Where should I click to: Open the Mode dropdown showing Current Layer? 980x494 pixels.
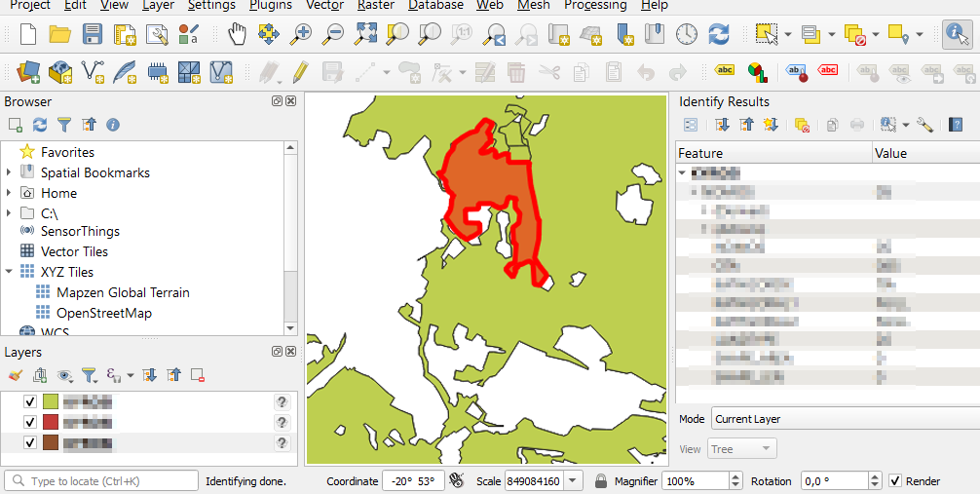(x=844, y=419)
